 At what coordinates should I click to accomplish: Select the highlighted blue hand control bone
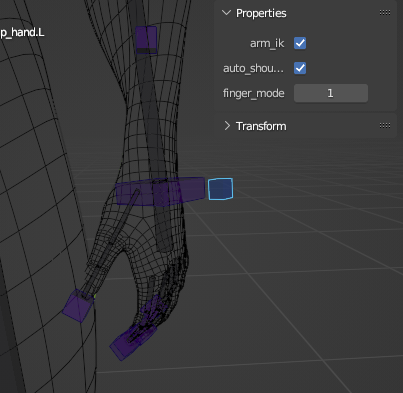click(220, 189)
